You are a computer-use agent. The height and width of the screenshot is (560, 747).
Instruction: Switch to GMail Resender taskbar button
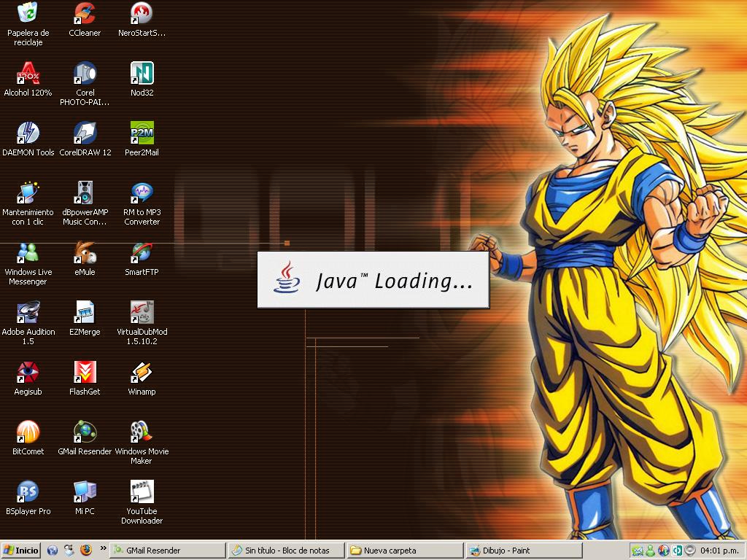[x=166, y=551]
